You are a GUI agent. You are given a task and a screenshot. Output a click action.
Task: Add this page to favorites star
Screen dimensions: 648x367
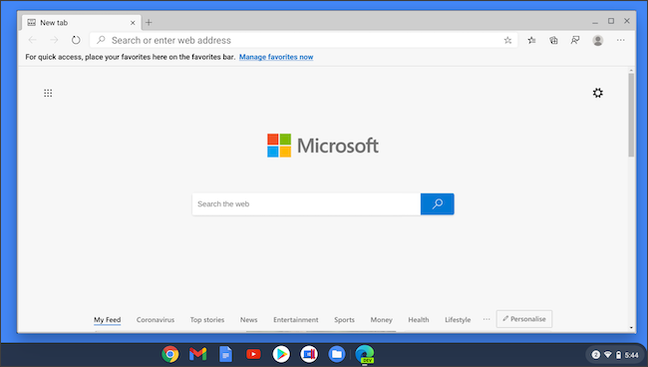[x=507, y=40]
